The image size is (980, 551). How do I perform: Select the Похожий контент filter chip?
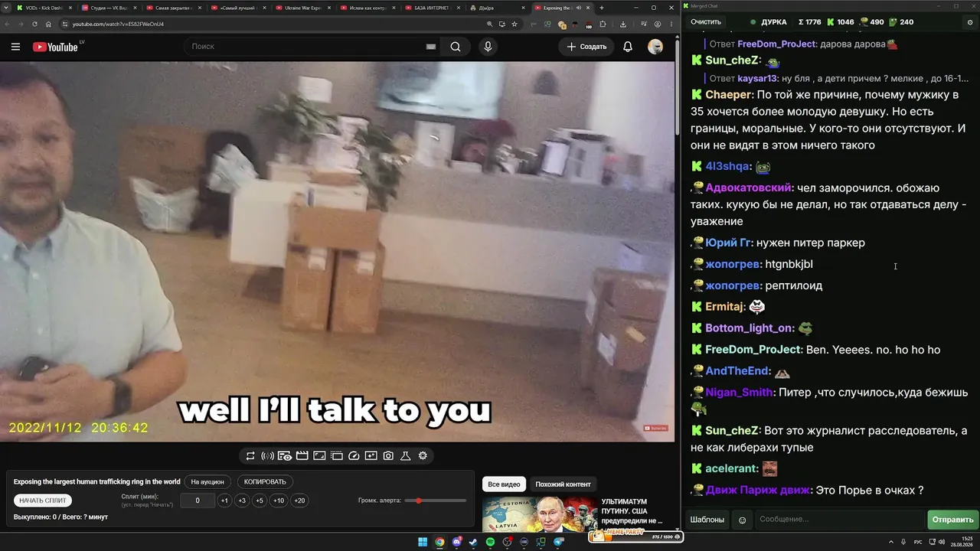pyautogui.click(x=563, y=484)
